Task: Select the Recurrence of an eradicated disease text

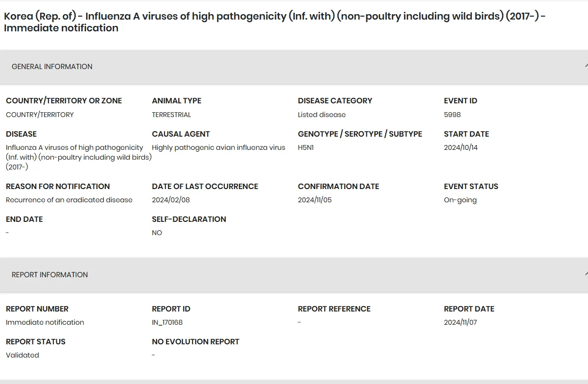Action: [x=69, y=200]
